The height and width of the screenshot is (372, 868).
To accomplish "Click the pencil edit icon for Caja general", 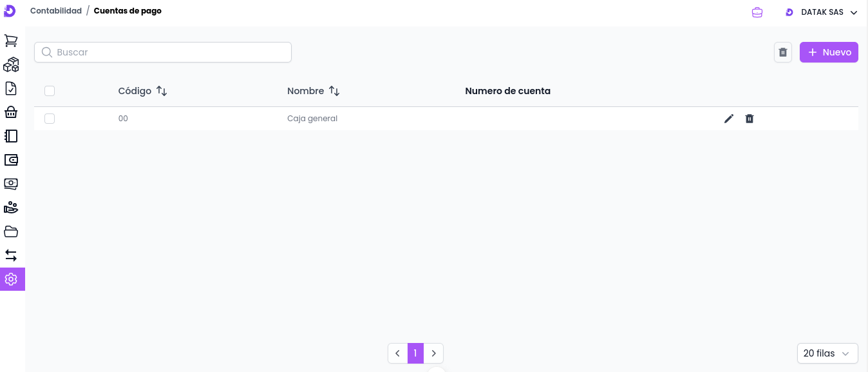I will point(729,119).
